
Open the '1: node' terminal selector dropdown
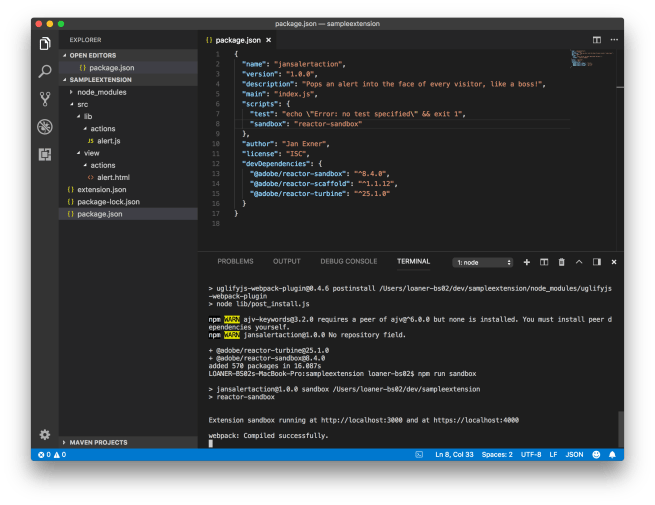pyautogui.click(x=483, y=262)
